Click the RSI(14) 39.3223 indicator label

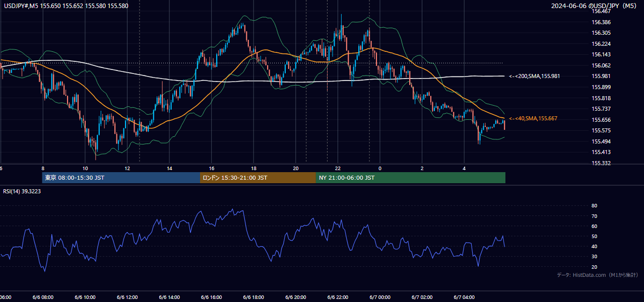[x=22, y=191]
